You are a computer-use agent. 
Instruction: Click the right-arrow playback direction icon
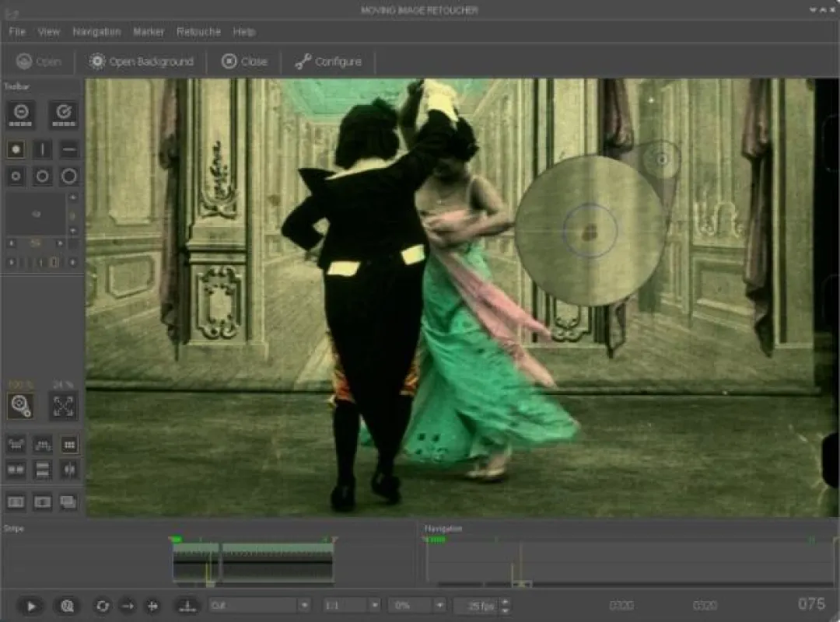tap(128, 606)
